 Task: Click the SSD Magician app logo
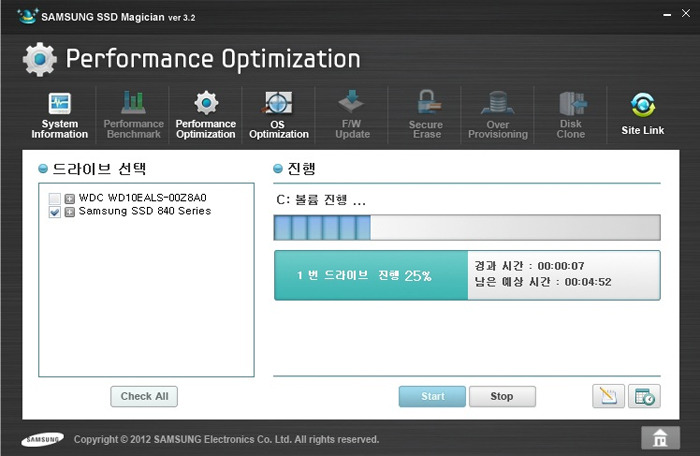[28, 17]
